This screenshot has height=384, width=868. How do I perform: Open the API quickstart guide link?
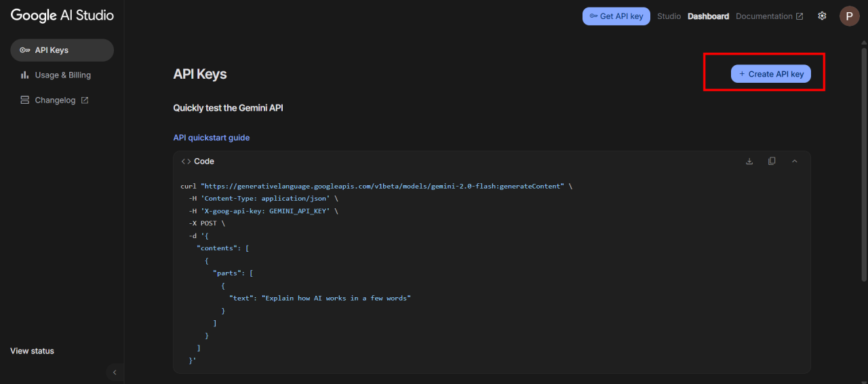tap(211, 138)
